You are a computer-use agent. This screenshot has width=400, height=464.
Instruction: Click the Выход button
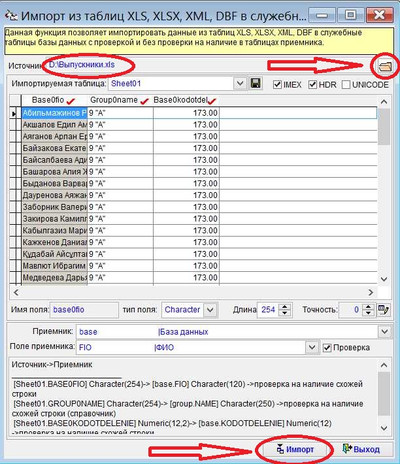click(x=361, y=449)
